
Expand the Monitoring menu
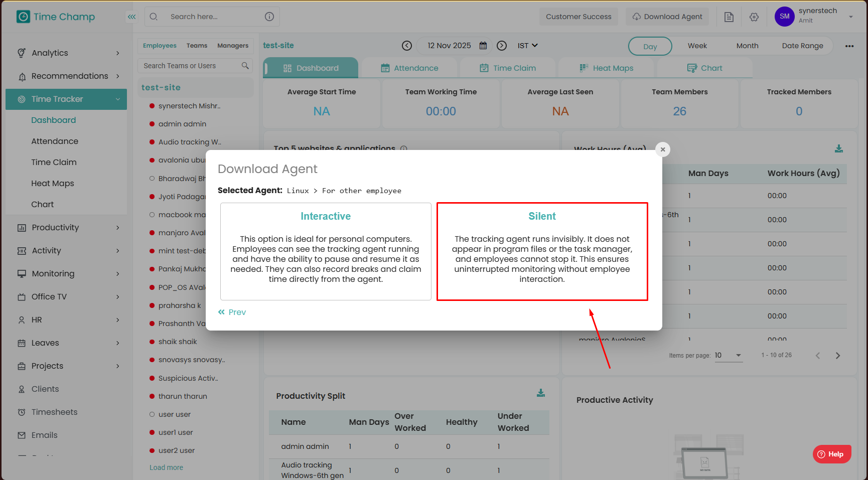(66, 273)
